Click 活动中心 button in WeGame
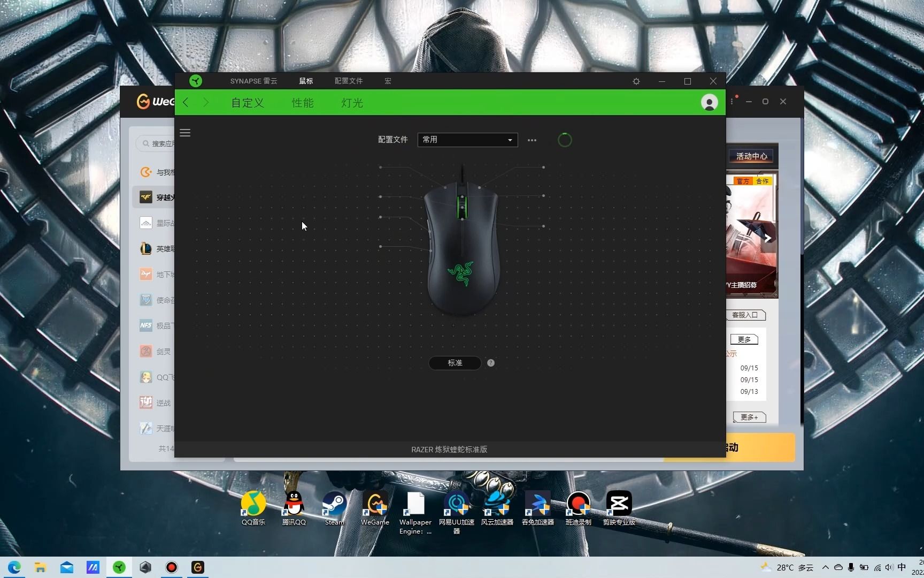 [751, 156]
